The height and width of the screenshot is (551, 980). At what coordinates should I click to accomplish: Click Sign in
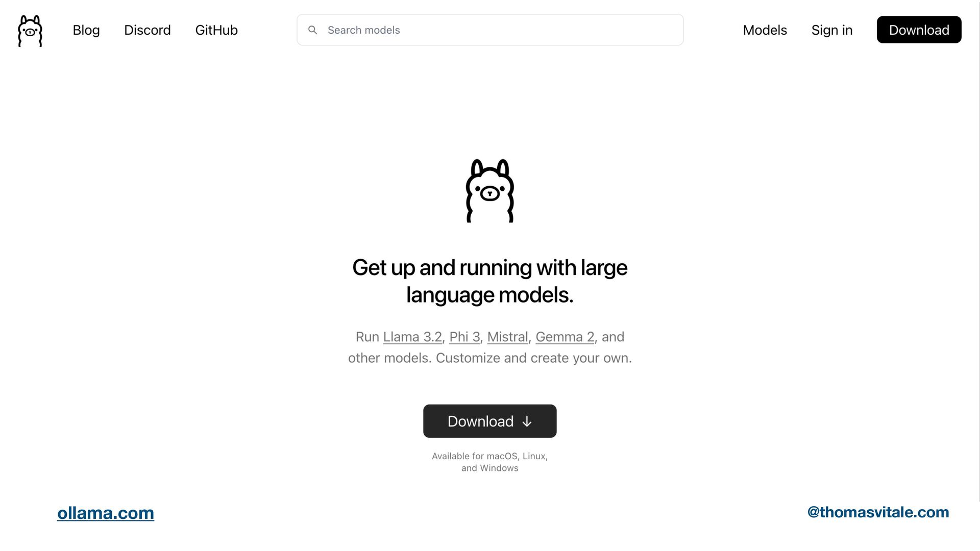[831, 30]
